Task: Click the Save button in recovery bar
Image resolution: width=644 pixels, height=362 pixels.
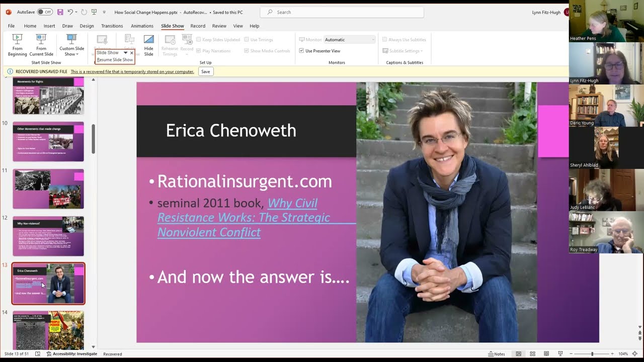Action: pyautogui.click(x=205, y=71)
